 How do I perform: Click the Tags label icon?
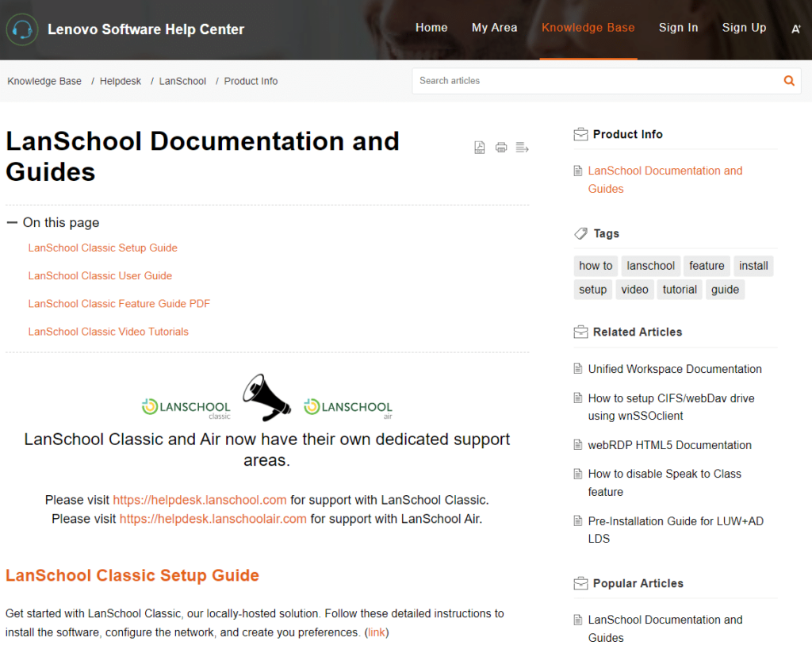580,234
